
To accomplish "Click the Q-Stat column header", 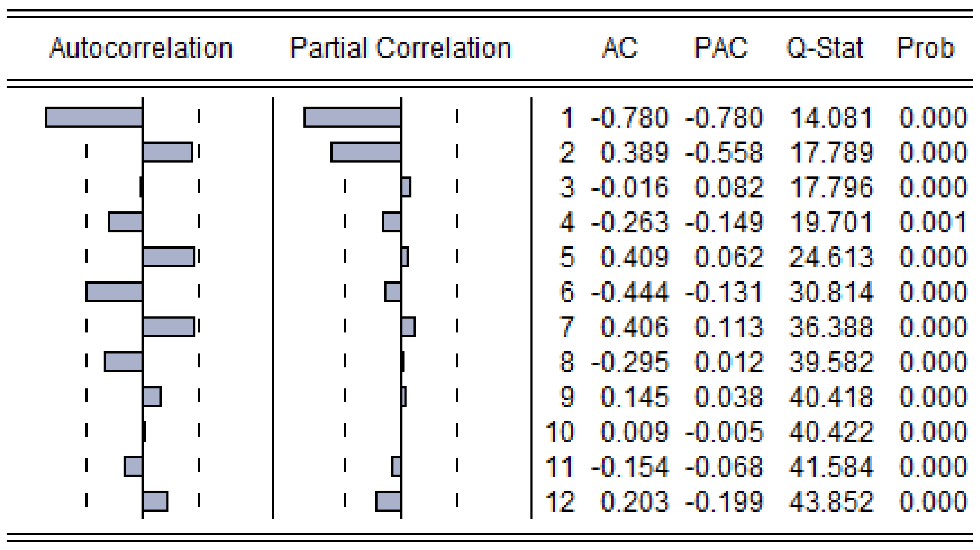I will [825, 48].
